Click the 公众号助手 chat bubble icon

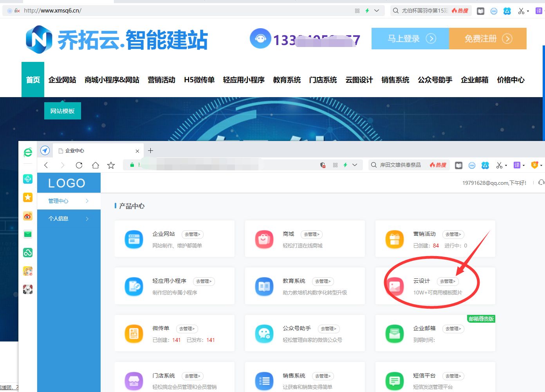[x=264, y=334]
